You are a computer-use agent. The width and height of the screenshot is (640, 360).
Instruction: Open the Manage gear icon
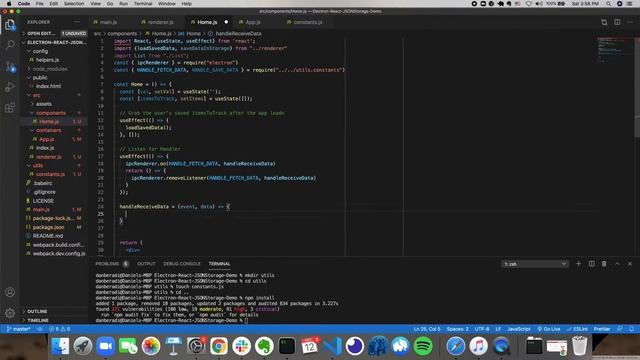pyautogui.click(x=10, y=313)
